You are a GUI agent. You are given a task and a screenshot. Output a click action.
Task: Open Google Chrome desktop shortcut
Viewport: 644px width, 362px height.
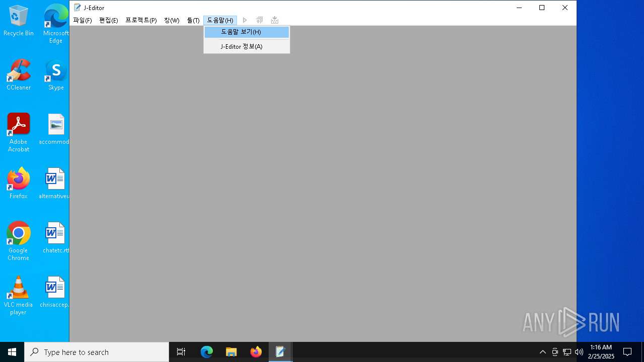click(x=19, y=241)
